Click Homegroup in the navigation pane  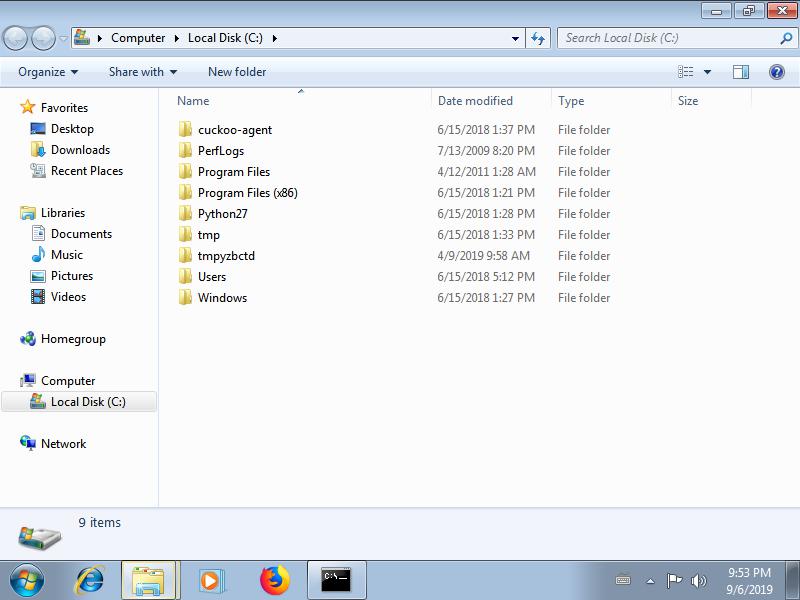73,339
